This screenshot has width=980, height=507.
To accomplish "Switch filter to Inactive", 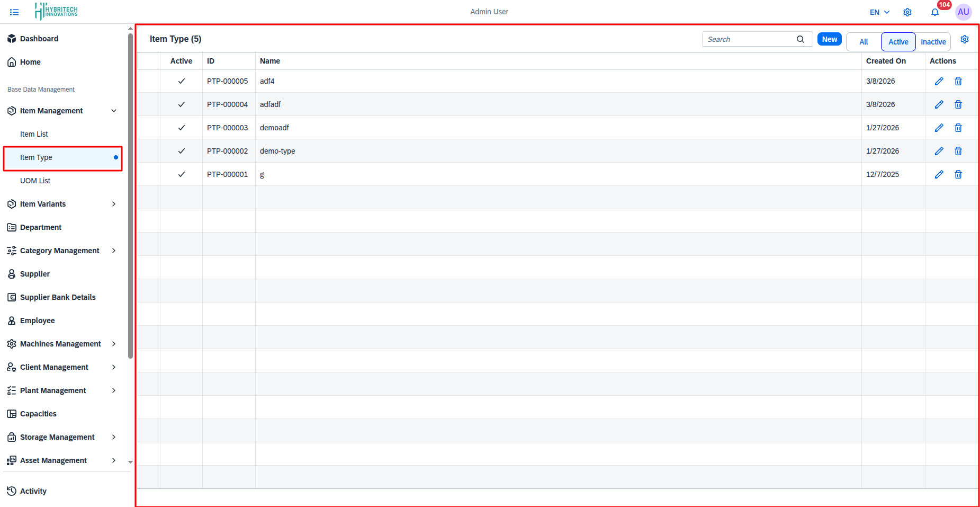I will tap(933, 42).
